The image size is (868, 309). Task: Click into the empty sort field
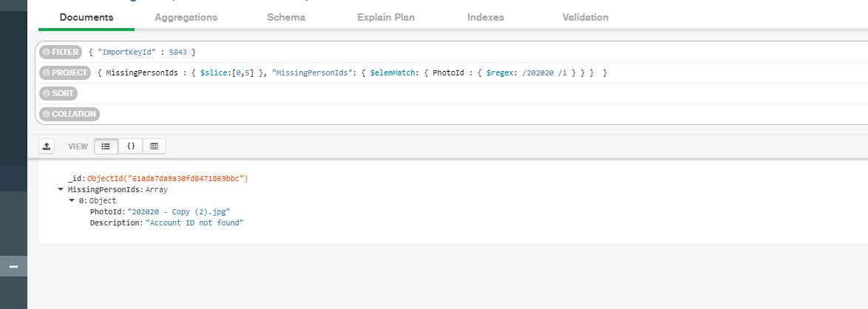coord(473,93)
